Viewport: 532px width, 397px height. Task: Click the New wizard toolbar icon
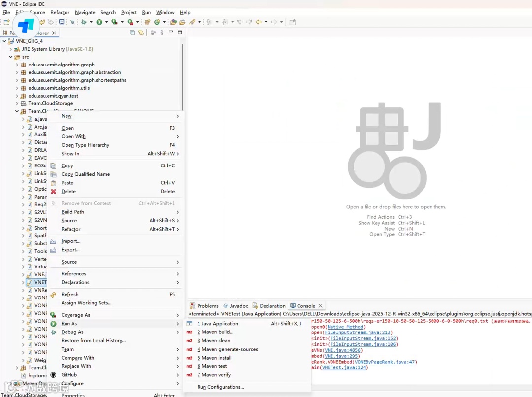(x=6, y=22)
